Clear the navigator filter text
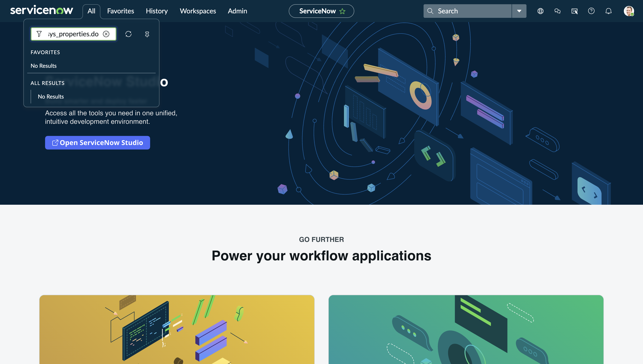The width and height of the screenshot is (643, 364). [106, 34]
